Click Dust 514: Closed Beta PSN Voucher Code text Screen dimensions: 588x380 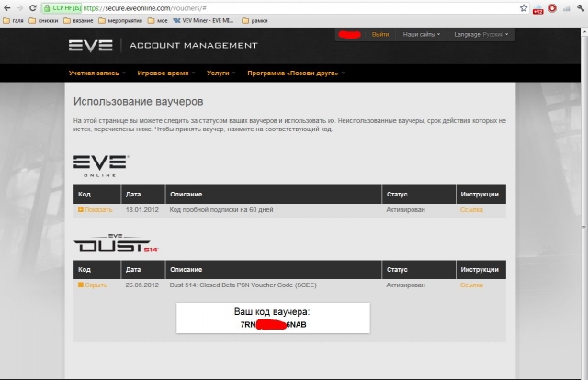(x=243, y=285)
